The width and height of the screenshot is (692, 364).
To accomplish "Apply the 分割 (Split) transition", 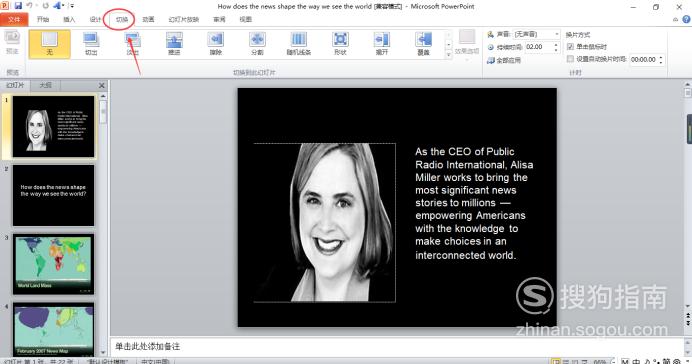I will coord(257,44).
